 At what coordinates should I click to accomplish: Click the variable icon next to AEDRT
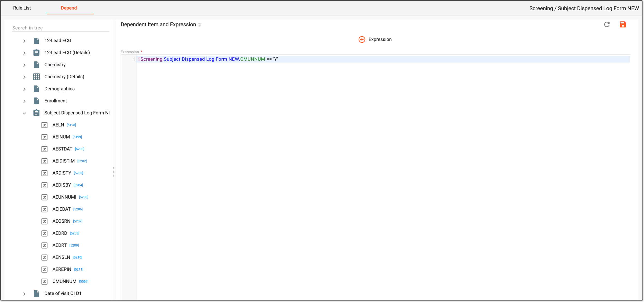coord(45,245)
